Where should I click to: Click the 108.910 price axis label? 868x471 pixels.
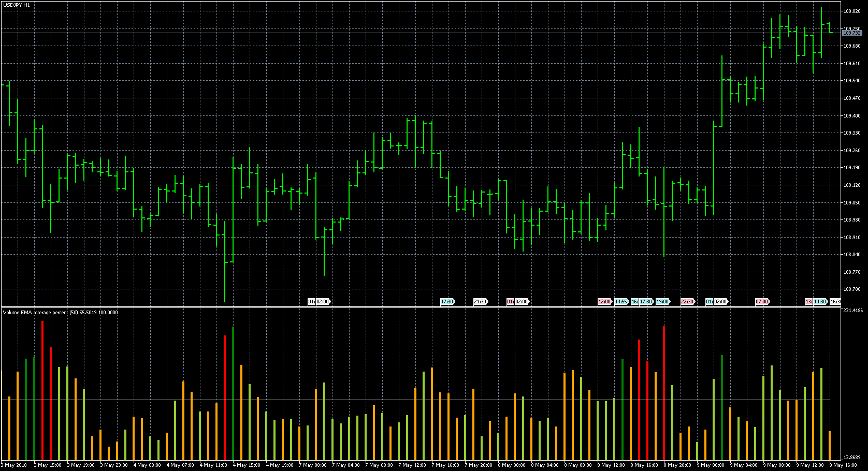point(852,238)
